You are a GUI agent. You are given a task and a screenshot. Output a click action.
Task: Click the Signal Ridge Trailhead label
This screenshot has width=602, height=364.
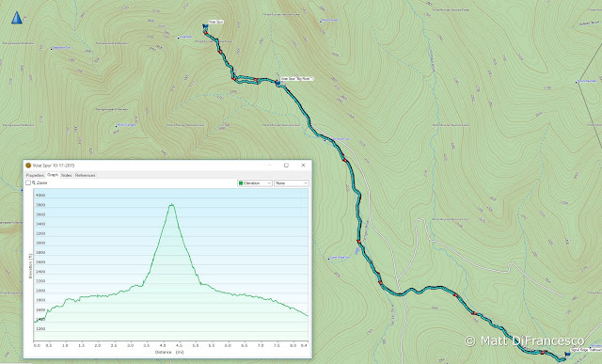[x=586, y=350]
